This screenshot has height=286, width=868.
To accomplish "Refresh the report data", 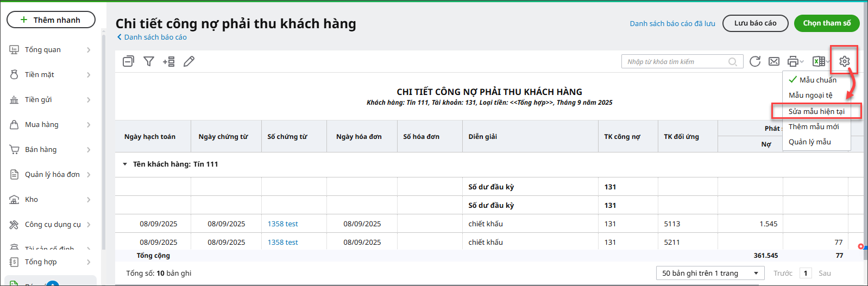I will 754,61.
